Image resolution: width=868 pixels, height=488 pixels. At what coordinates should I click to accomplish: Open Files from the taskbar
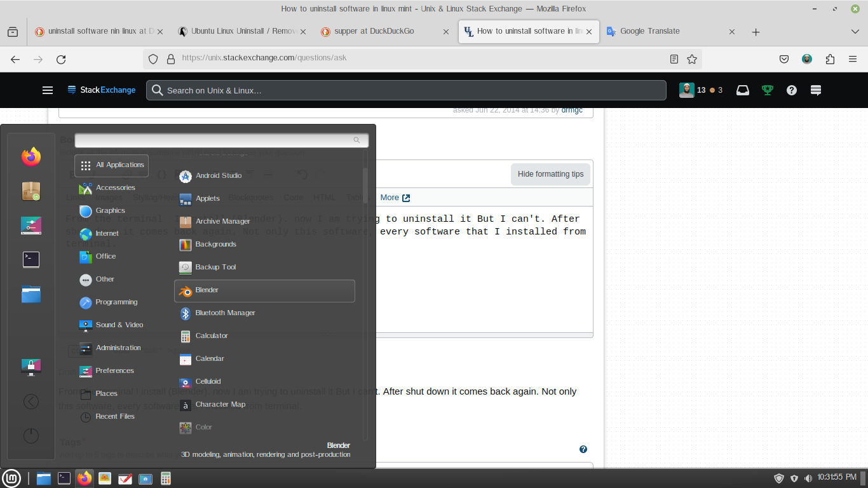click(x=43, y=478)
